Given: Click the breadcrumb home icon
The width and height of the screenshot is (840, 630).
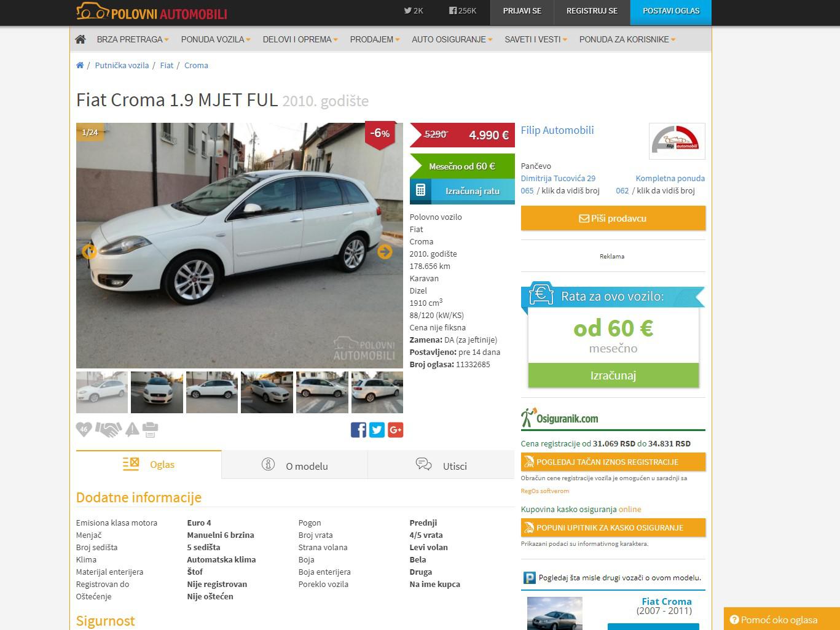Looking at the screenshot, I should (80, 65).
